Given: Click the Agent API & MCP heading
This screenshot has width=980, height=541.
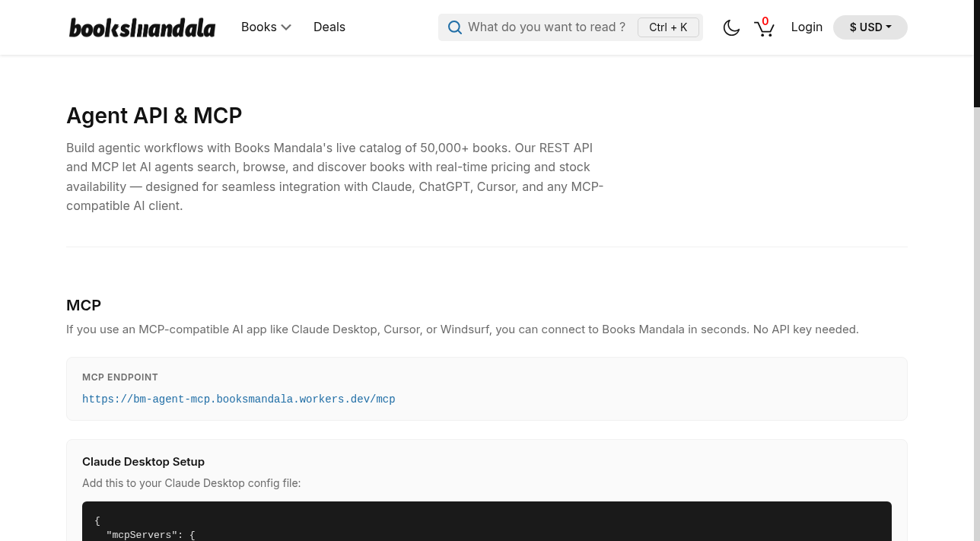Looking at the screenshot, I should point(154,116).
